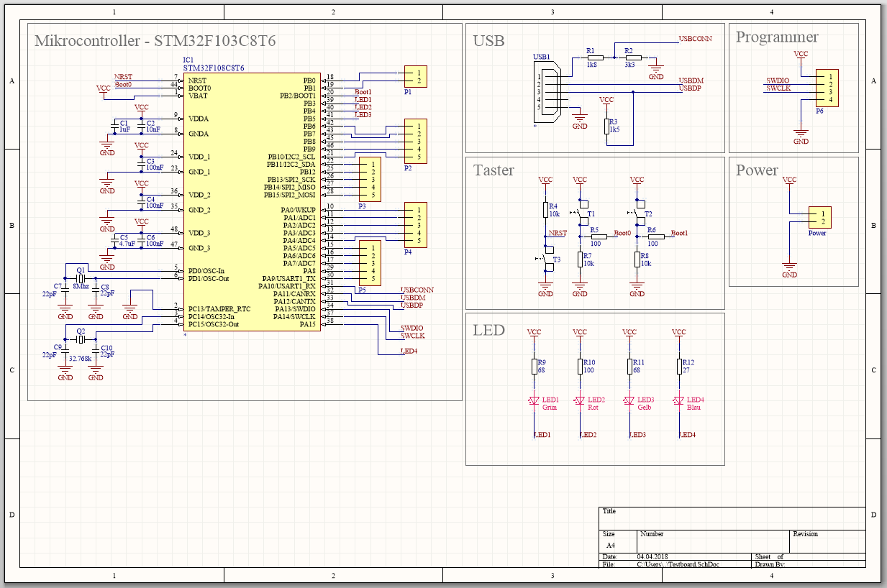Click capacitor C10 22pF near Q2
The image size is (887, 588).
[x=96, y=351]
